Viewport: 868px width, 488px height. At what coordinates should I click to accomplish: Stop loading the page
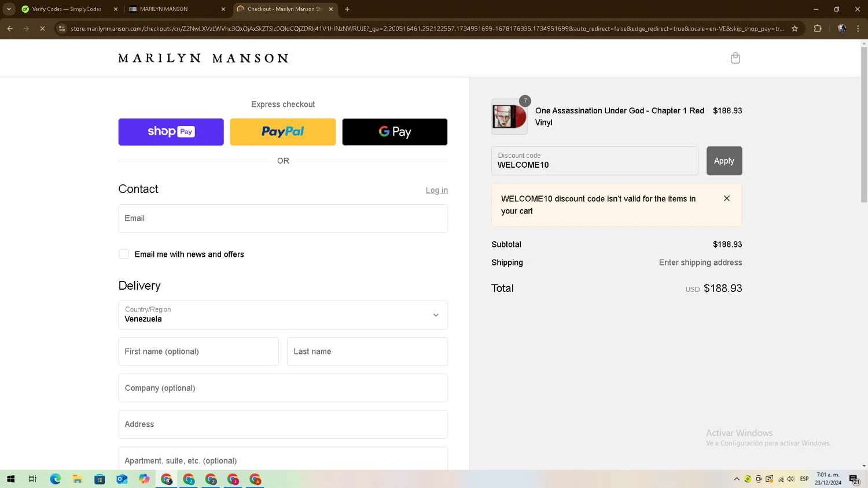(42, 28)
